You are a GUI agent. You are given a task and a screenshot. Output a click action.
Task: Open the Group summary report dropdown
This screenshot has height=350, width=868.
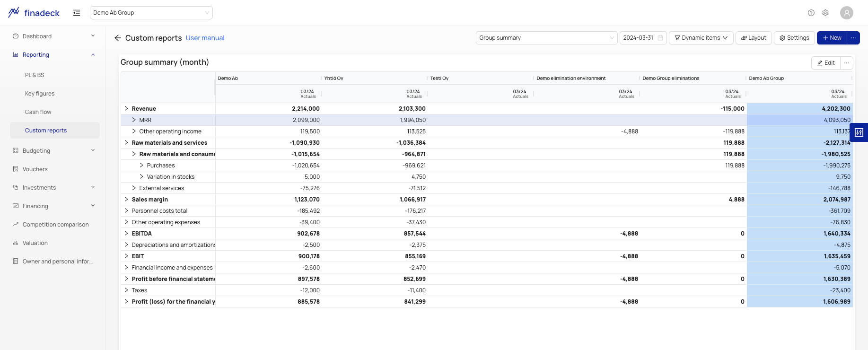tap(546, 38)
